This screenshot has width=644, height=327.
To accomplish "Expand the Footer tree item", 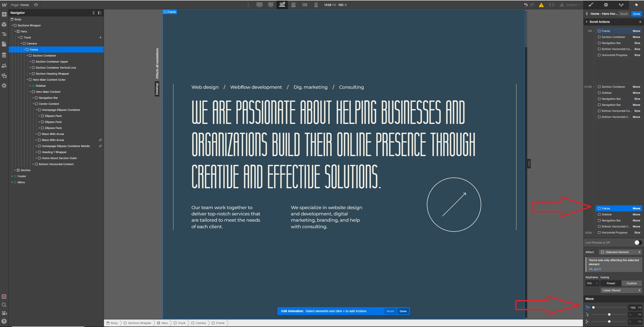I will [12, 176].
